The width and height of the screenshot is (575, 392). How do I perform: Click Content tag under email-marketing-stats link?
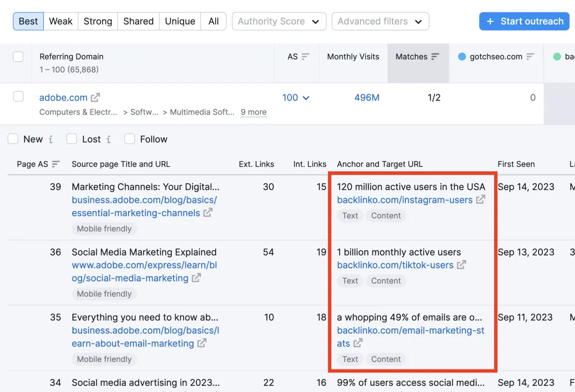click(x=386, y=359)
